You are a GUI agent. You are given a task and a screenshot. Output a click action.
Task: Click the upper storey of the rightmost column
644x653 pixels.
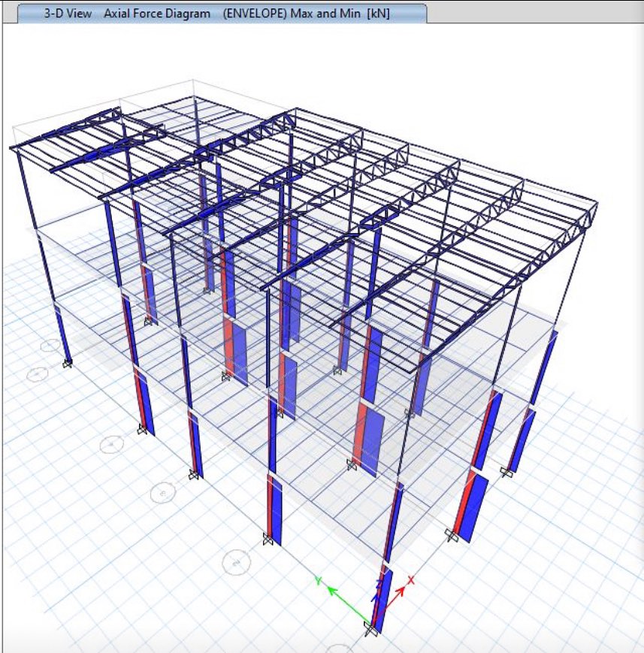[x=543, y=368]
